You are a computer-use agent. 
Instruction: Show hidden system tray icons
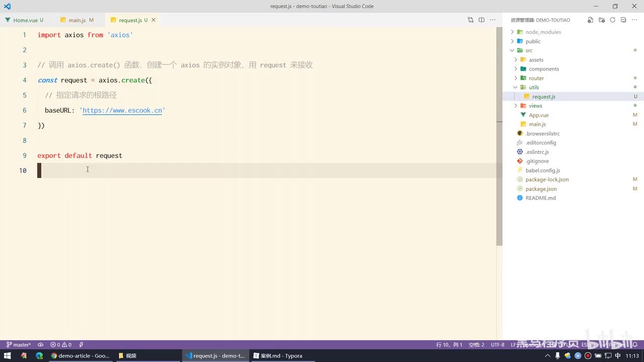[x=547, y=355]
